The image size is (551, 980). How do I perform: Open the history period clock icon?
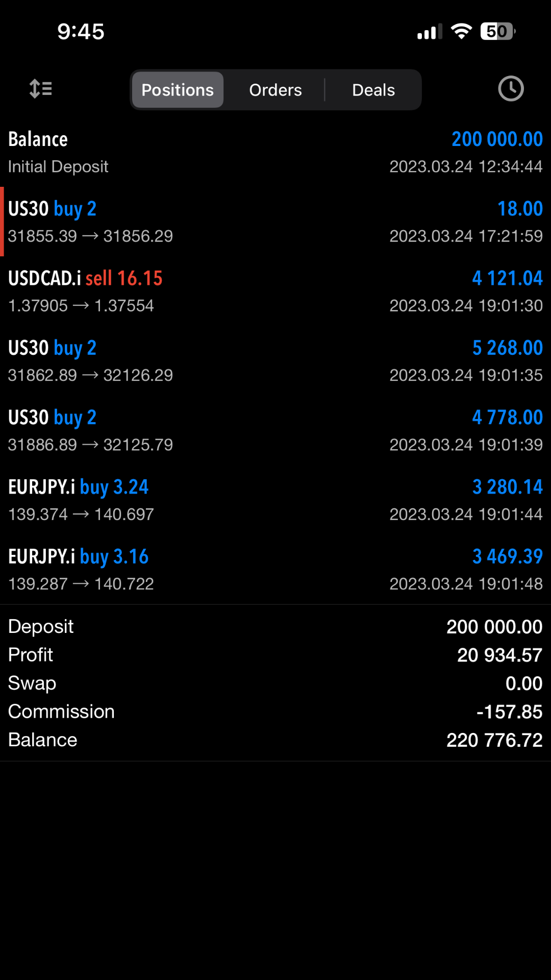point(511,89)
